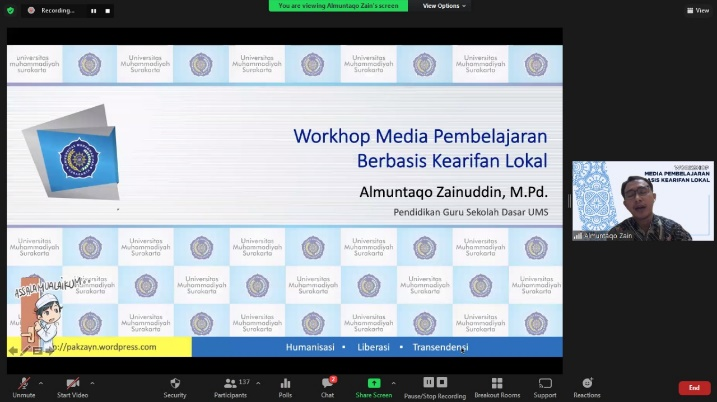Pause recording in the bottom toolbar
717x402 pixels.
coord(428,382)
